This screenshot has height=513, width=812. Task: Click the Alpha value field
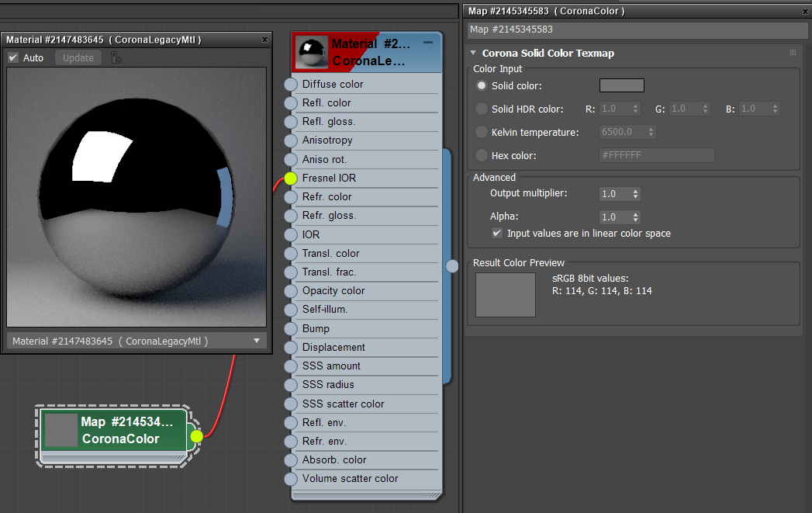click(615, 217)
